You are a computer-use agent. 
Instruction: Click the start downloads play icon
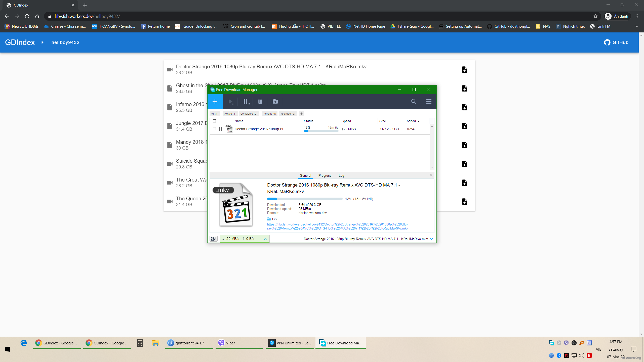click(231, 102)
